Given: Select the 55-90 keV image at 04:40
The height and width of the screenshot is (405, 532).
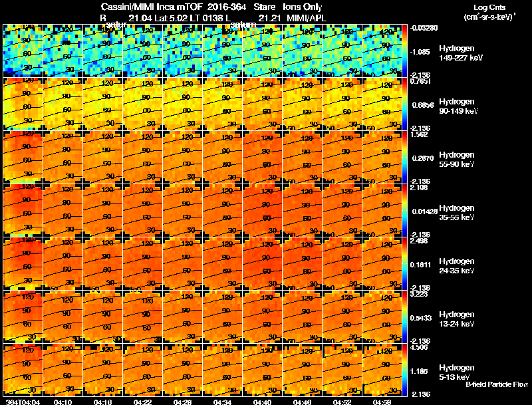Looking at the screenshot, I should click(262, 157).
